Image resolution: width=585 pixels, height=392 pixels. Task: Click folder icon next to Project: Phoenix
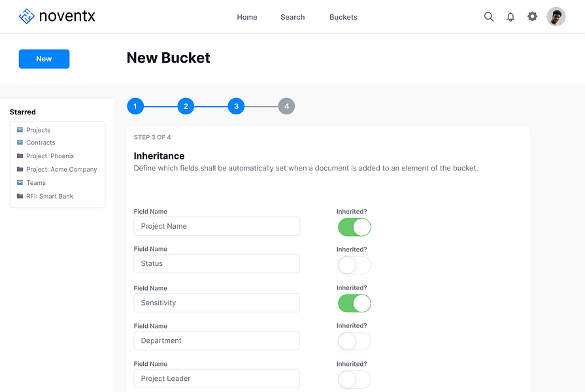[x=20, y=156]
